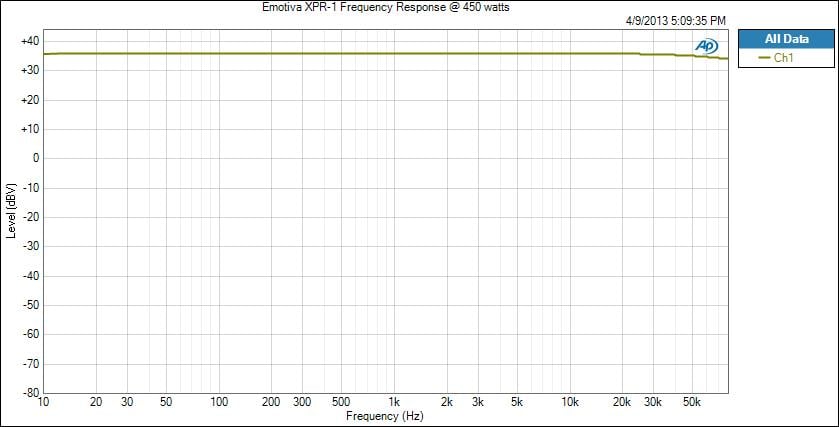Click the -80 level tick label

point(28,392)
